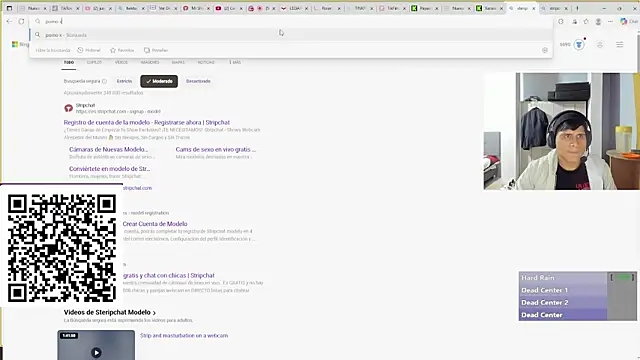Click the Stripchat site favicon

point(69,108)
